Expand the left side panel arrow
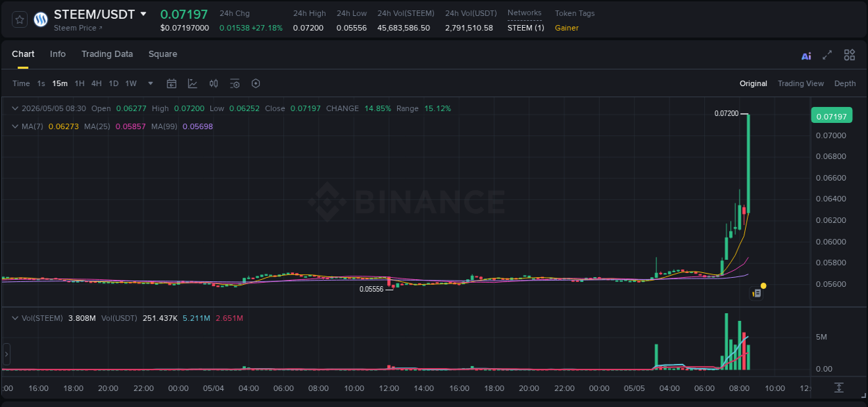Screen dimensions: 868x407 [6, 354]
